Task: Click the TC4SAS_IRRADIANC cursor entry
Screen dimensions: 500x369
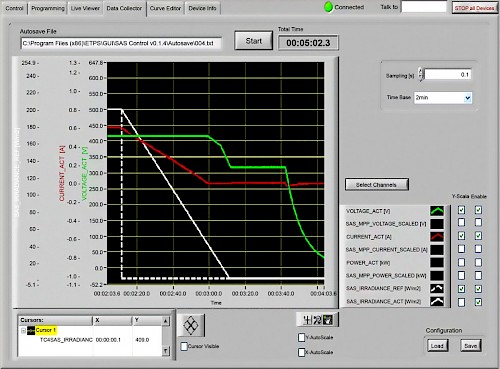Action: [x=66, y=340]
